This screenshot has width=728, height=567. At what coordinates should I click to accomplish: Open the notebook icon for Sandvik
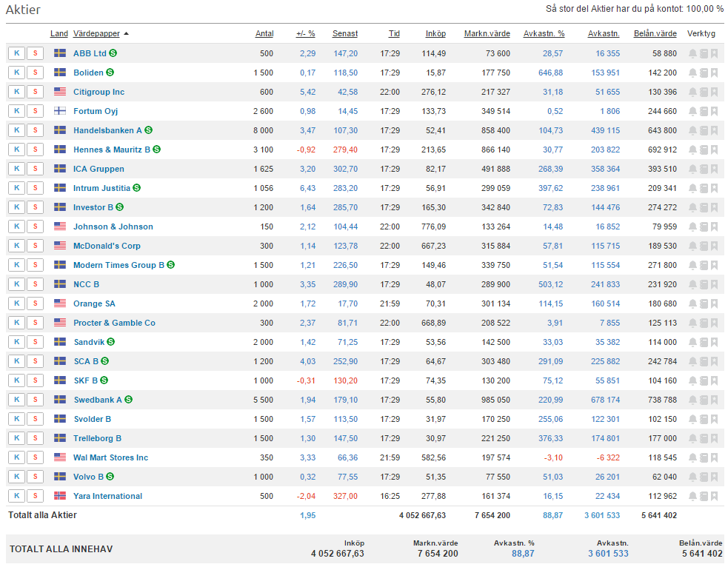[704, 343]
